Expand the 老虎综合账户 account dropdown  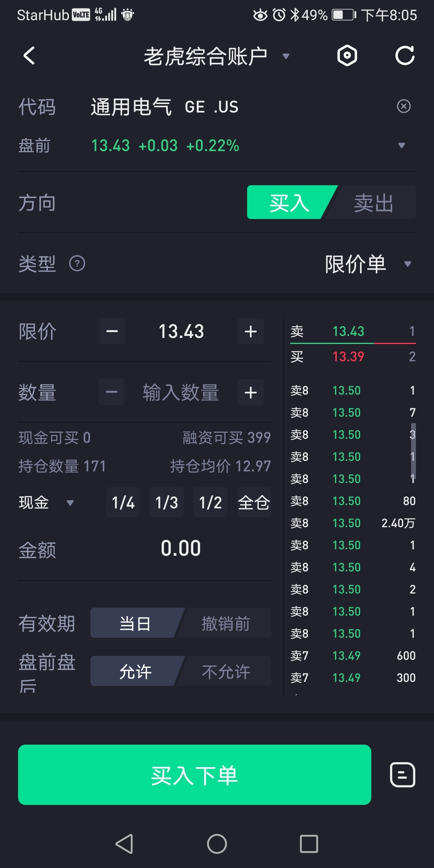(x=286, y=56)
